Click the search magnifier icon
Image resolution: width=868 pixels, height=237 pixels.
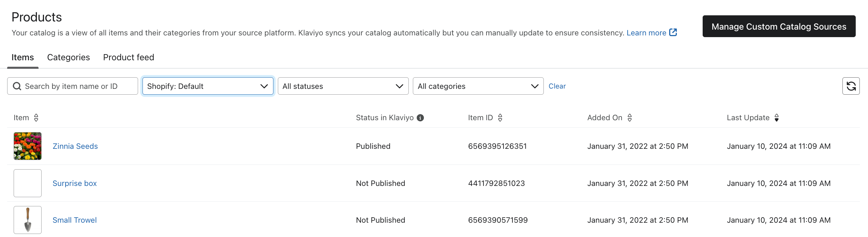tap(17, 86)
